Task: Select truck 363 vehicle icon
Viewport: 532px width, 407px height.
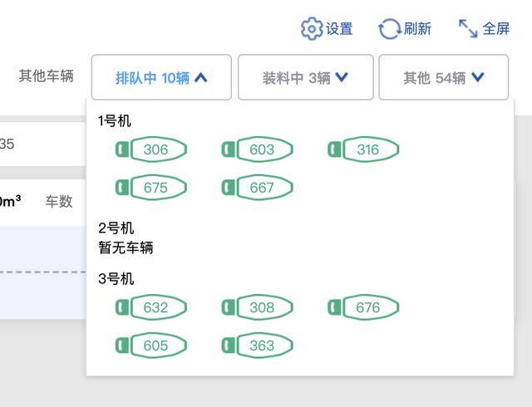Action: coord(258,346)
